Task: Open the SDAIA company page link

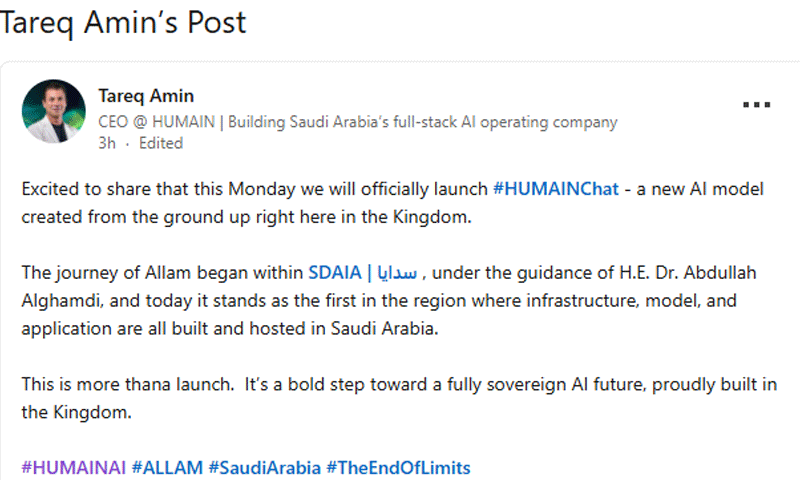Action: tap(335, 273)
